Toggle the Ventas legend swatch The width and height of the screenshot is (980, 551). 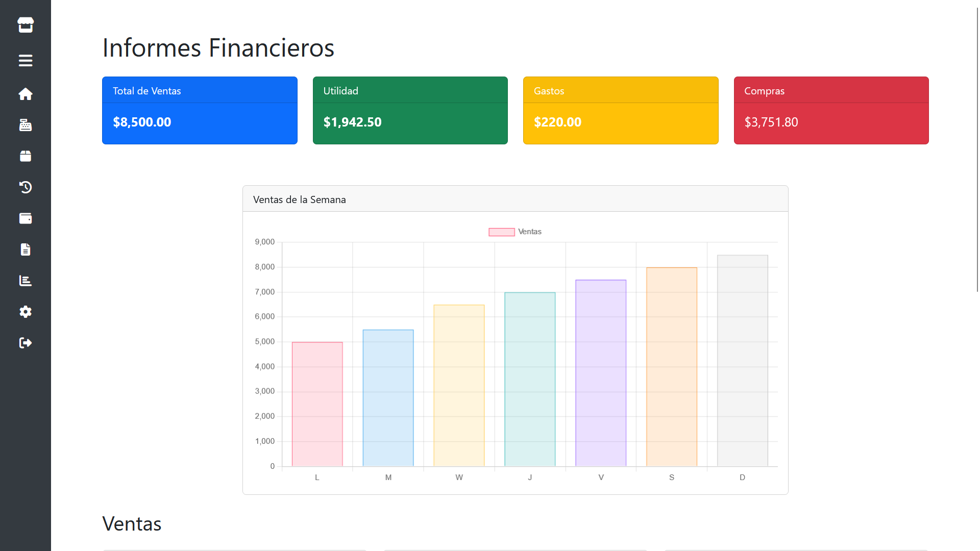[x=501, y=232]
